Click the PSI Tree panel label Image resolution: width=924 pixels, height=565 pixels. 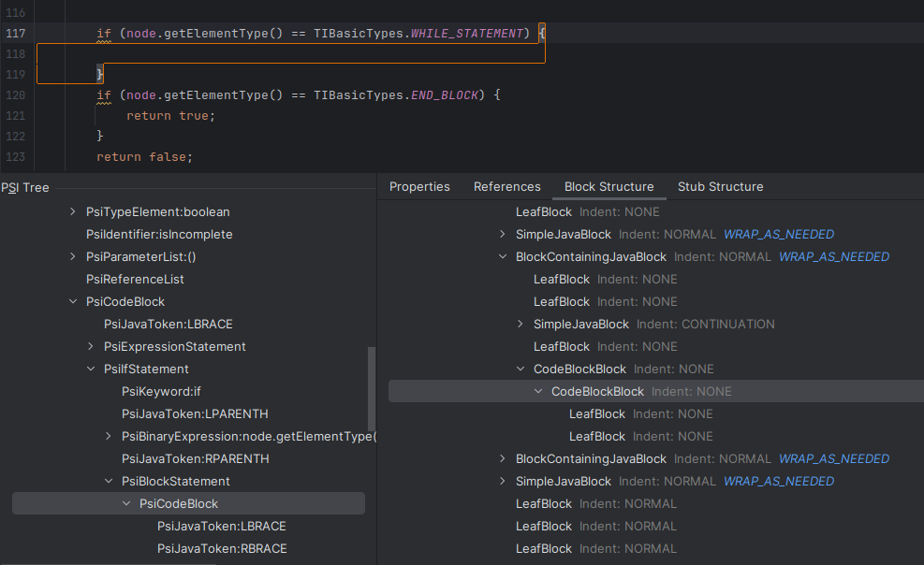tap(24, 188)
